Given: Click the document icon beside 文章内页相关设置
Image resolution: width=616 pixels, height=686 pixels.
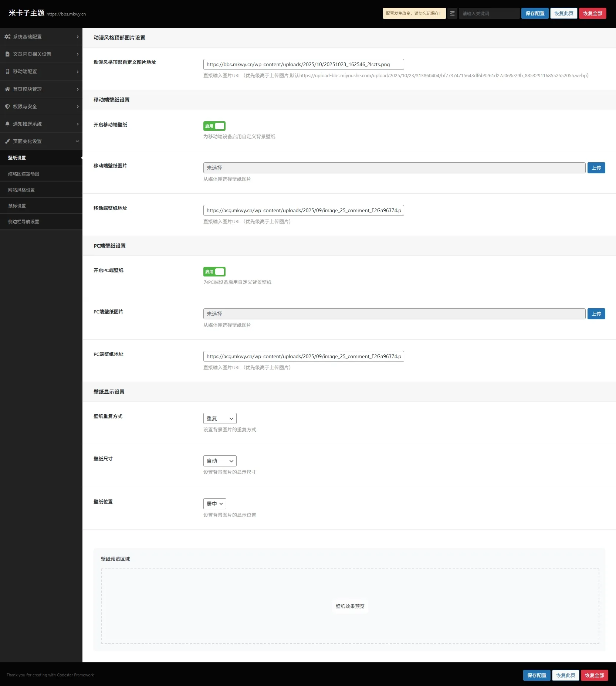Looking at the screenshot, I should (x=7, y=54).
